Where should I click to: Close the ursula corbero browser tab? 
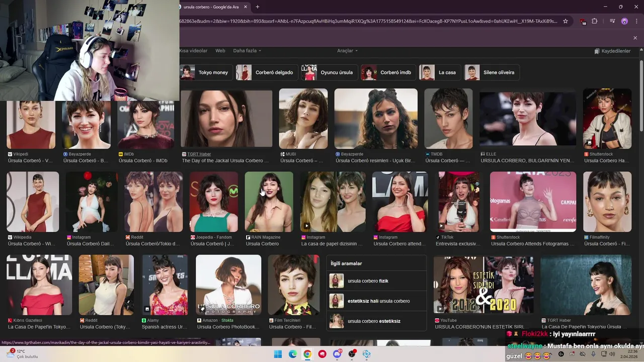tap(246, 7)
